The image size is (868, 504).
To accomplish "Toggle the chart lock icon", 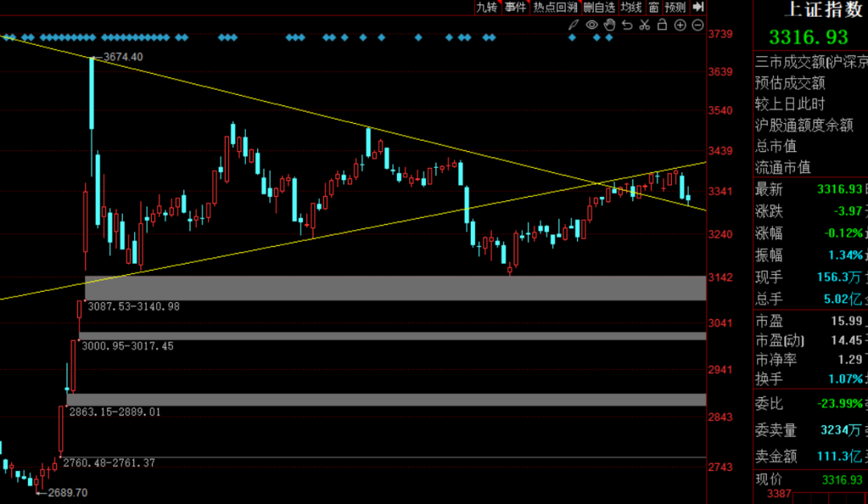I will (662, 25).
